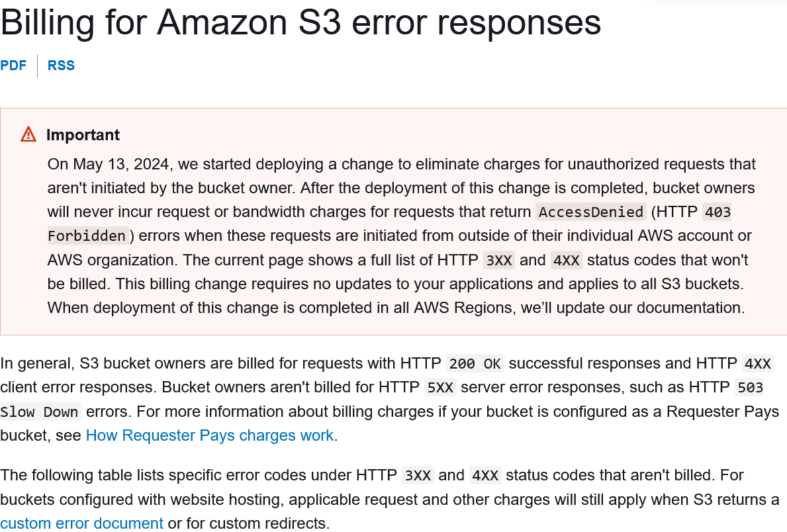Click the Billing for Amazon S3 error responses title

pyautogui.click(x=301, y=22)
